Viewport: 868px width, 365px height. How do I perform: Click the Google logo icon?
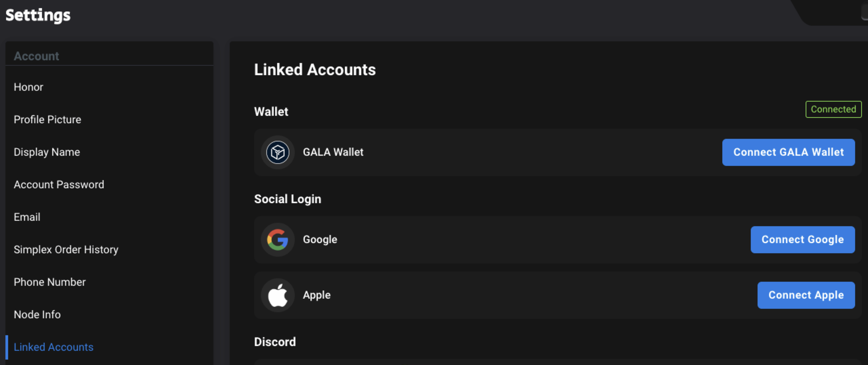pyautogui.click(x=277, y=240)
